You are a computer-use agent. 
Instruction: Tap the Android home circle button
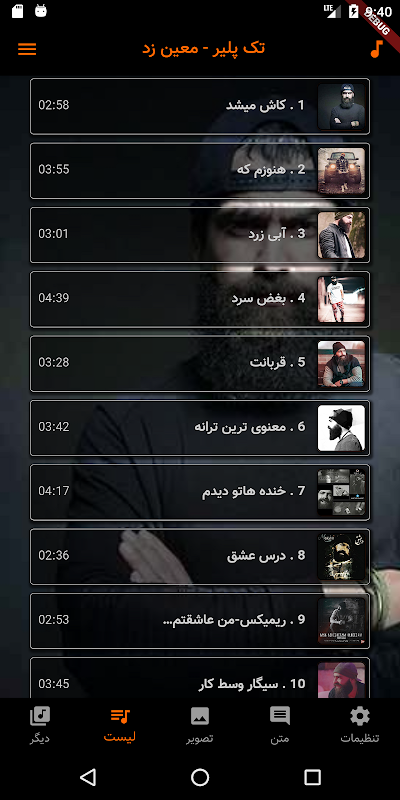click(200, 777)
